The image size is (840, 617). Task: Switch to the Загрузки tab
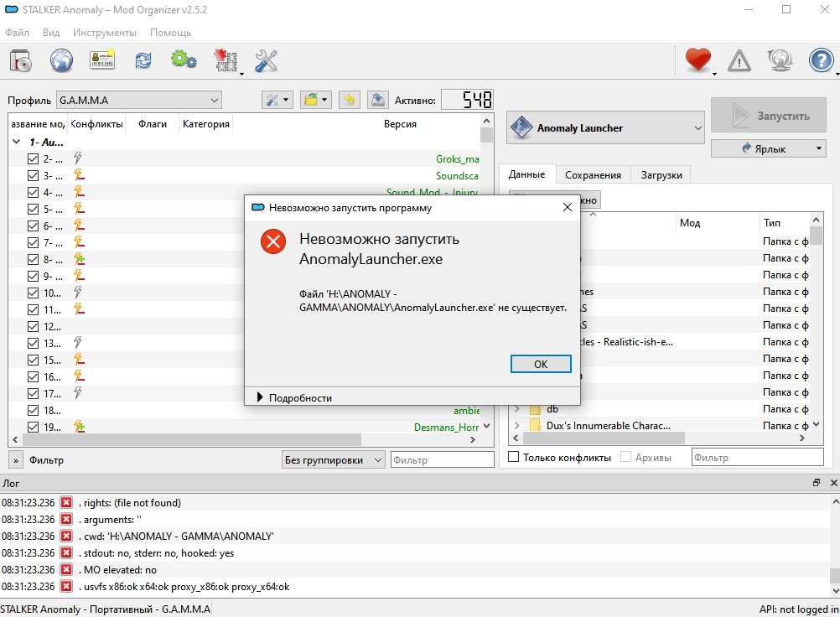pos(661,174)
